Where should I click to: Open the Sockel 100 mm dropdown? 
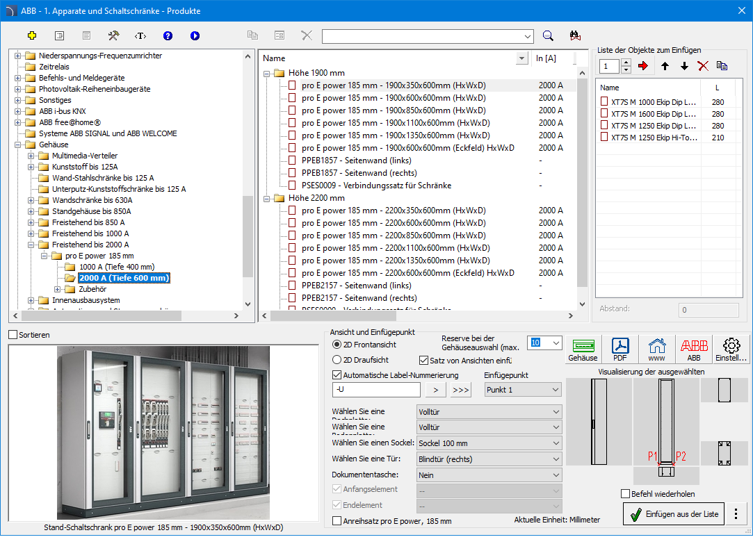488,443
